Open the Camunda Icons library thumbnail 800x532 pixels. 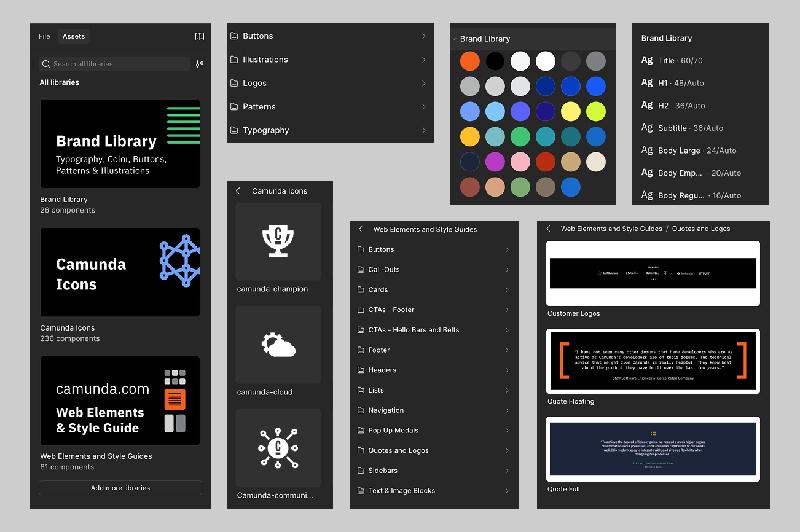click(120, 272)
